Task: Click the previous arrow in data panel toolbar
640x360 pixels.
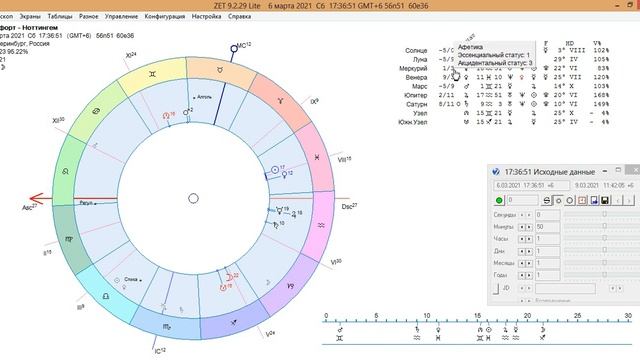Action: click(x=618, y=200)
